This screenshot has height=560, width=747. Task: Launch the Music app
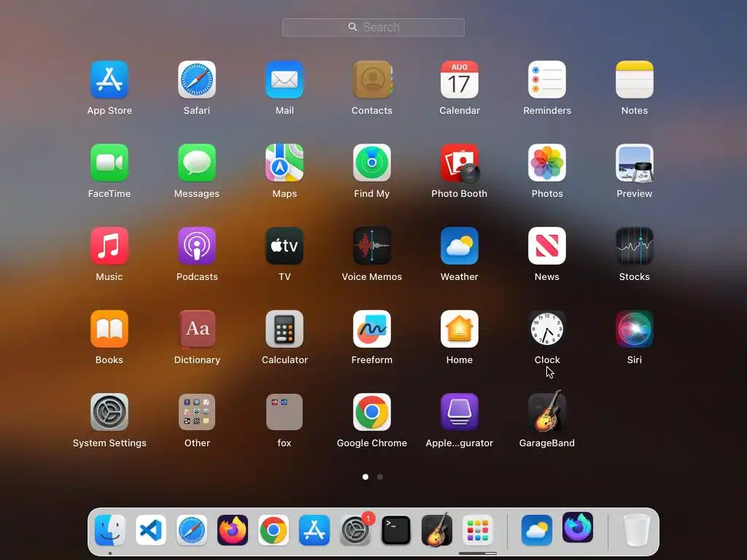coord(109,246)
